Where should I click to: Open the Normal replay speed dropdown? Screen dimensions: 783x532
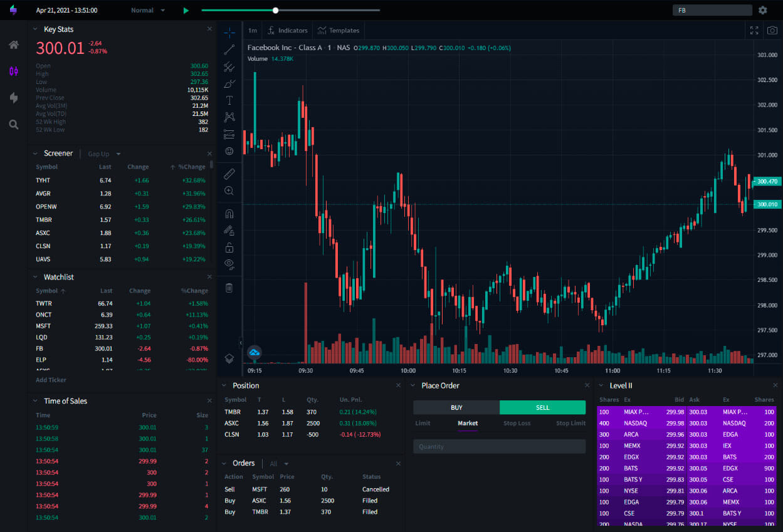click(x=147, y=10)
